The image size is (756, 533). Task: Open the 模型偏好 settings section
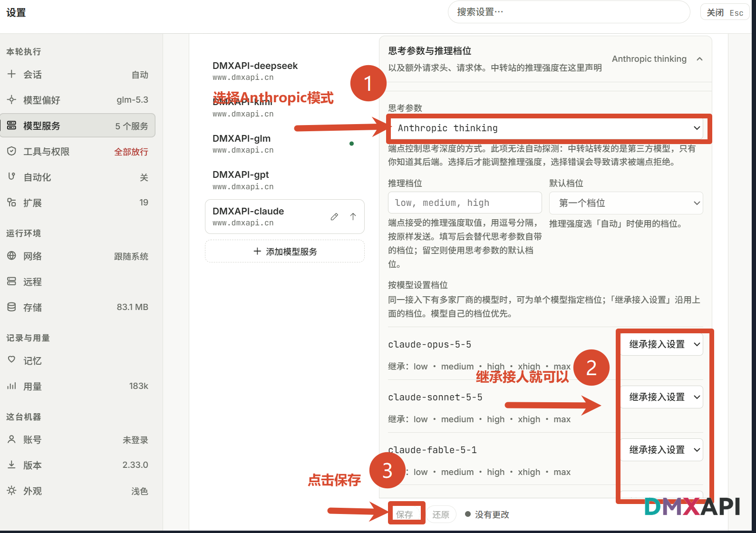click(78, 100)
